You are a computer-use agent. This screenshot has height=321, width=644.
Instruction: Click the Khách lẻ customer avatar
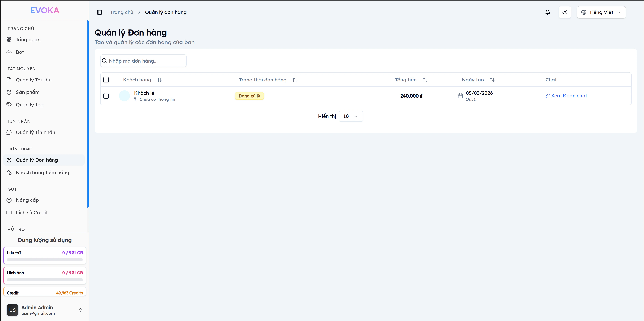coord(124,96)
